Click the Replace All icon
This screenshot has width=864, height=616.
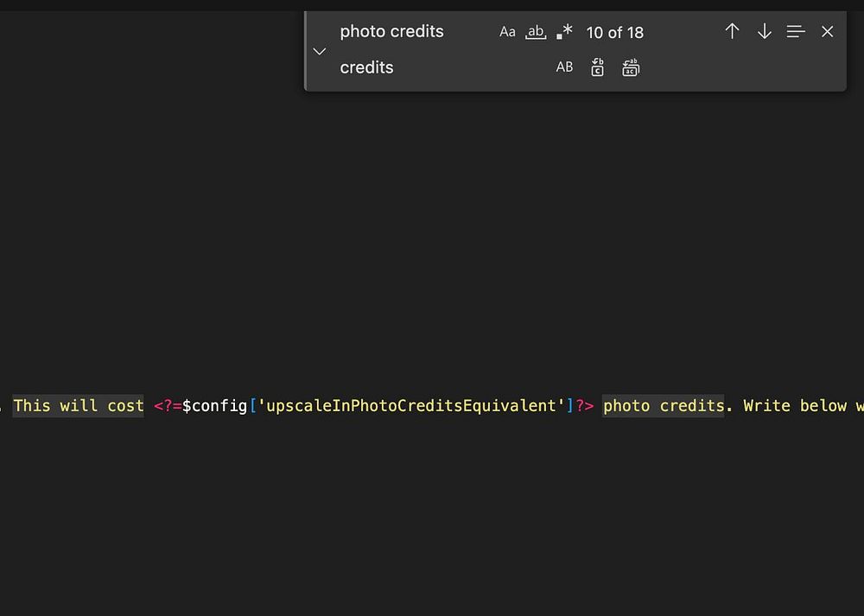631,67
